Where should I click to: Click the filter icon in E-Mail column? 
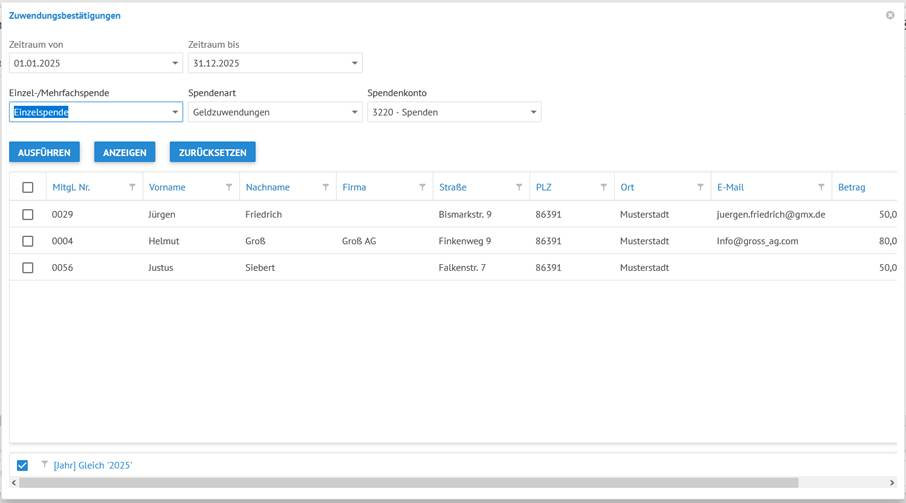(821, 187)
